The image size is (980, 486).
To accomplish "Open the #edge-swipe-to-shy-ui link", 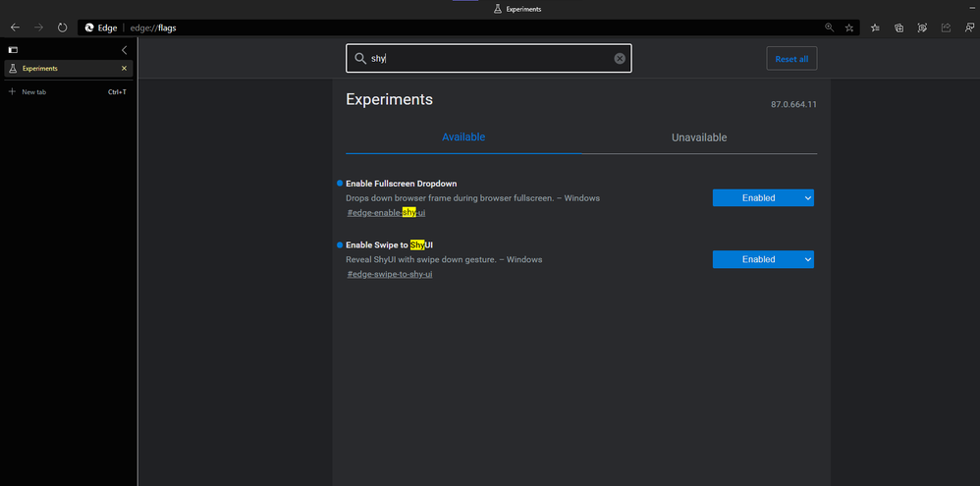I will click(390, 274).
